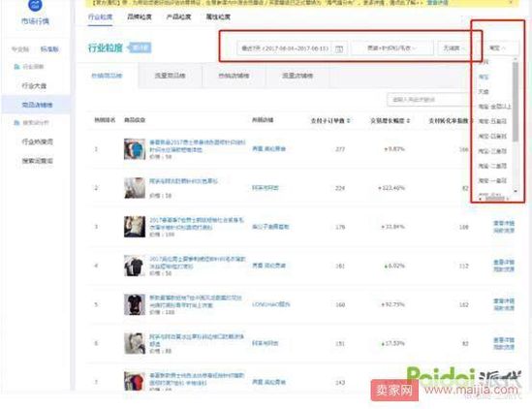This screenshot has height=409, width=532.
Task: Select 淘宝-金冠以上 in the platform list
Action: coord(494,107)
